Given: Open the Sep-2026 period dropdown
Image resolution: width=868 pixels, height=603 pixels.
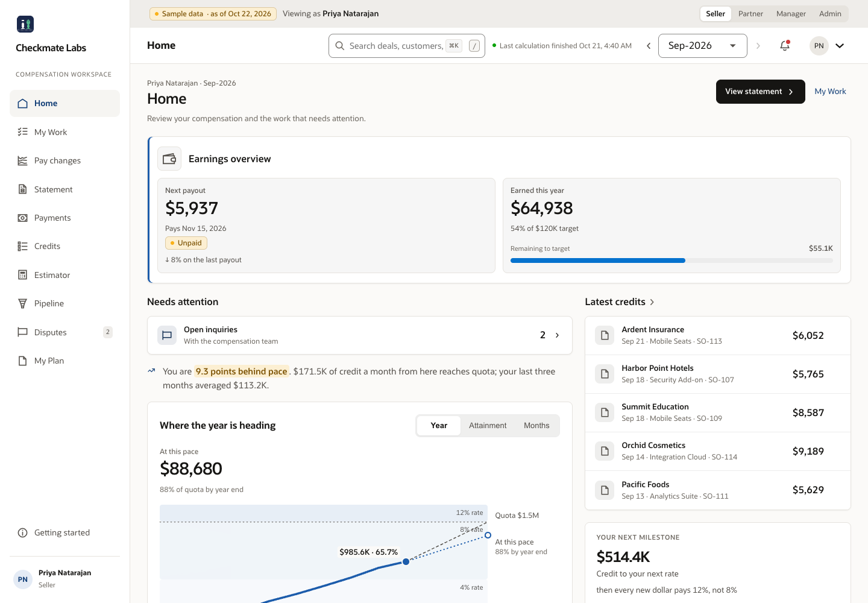Looking at the screenshot, I should 703,46.
